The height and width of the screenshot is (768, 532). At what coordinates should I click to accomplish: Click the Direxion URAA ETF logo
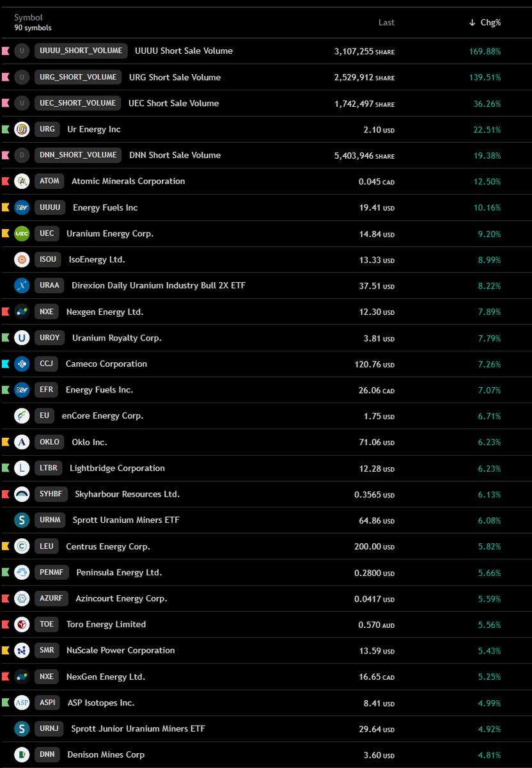pos(22,285)
